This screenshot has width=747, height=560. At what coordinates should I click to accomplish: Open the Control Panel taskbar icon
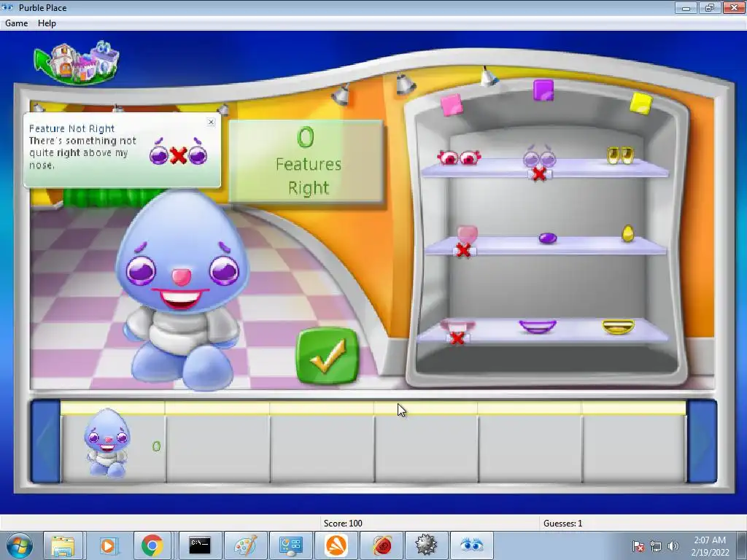pos(291,545)
